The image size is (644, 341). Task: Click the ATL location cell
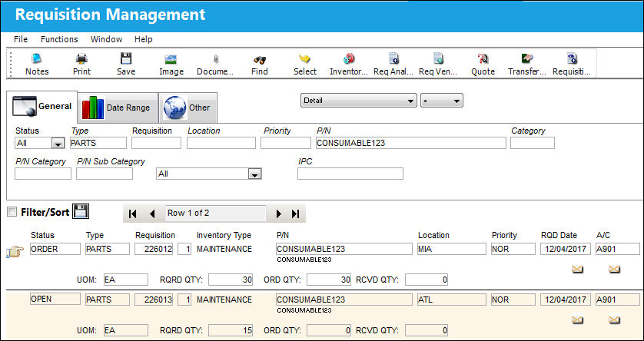(x=451, y=300)
